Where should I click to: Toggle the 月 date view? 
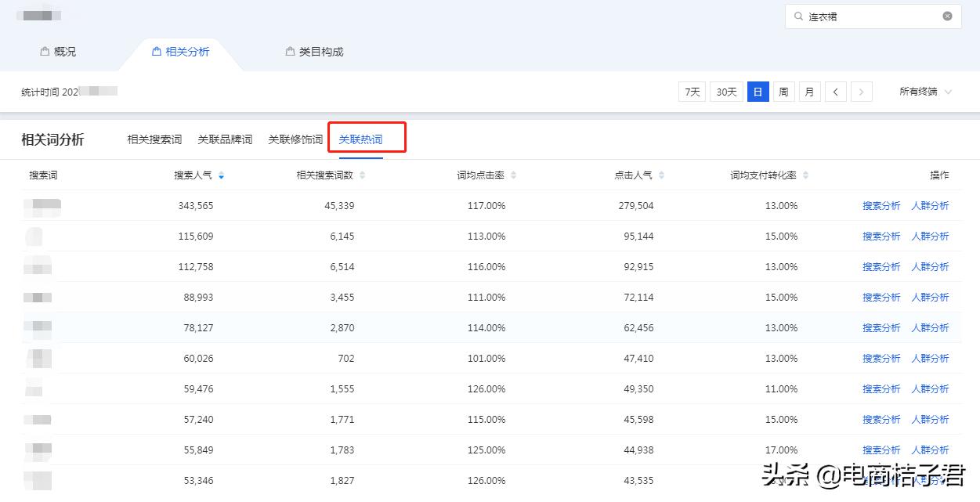click(808, 91)
